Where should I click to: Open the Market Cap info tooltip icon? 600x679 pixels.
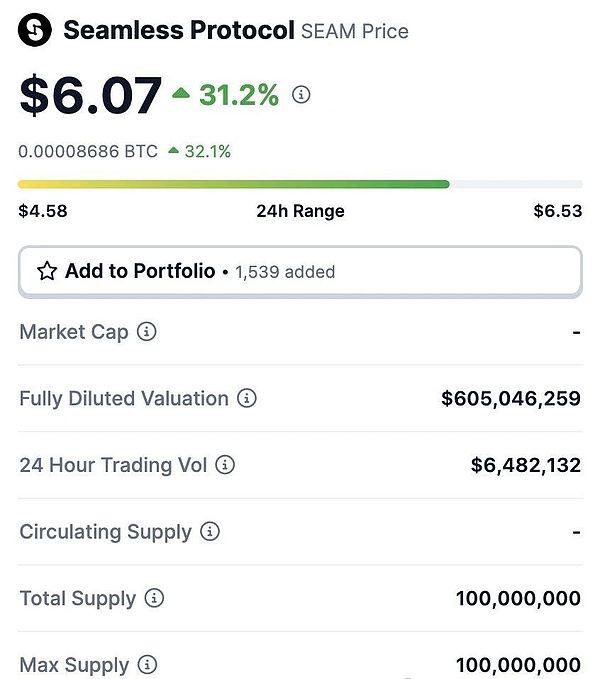pos(146,331)
